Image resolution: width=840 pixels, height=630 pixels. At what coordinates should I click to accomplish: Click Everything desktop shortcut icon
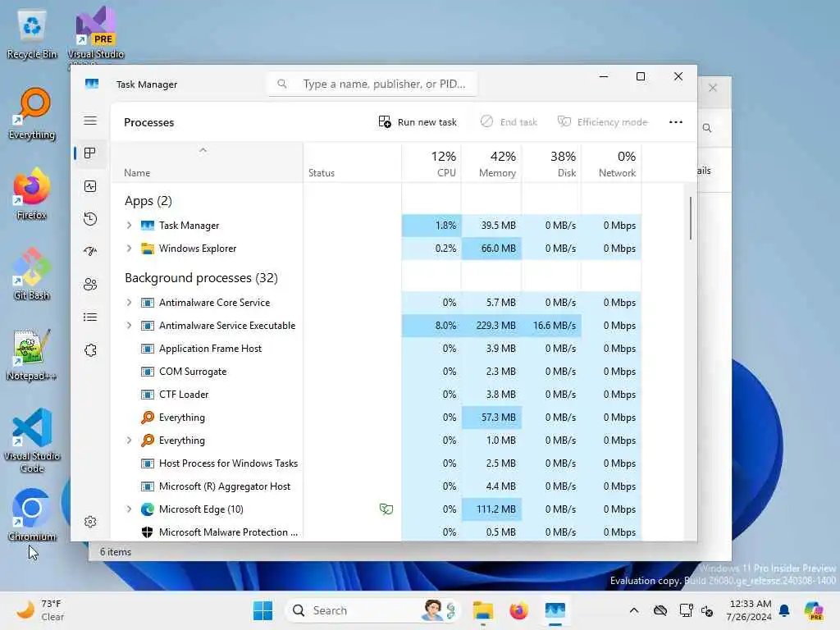pyautogui.click(x=32, y=114)
